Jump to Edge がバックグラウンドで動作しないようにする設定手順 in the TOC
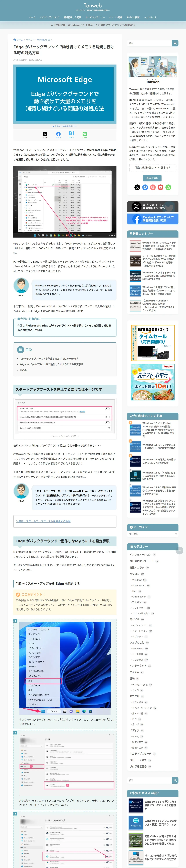 coord(51,364)
